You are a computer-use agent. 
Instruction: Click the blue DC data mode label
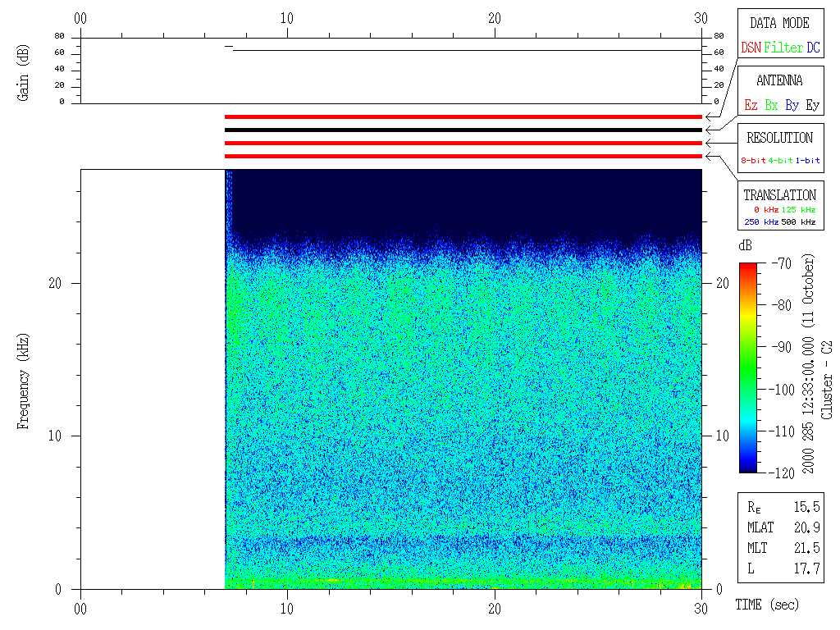(x=813, y=48)
